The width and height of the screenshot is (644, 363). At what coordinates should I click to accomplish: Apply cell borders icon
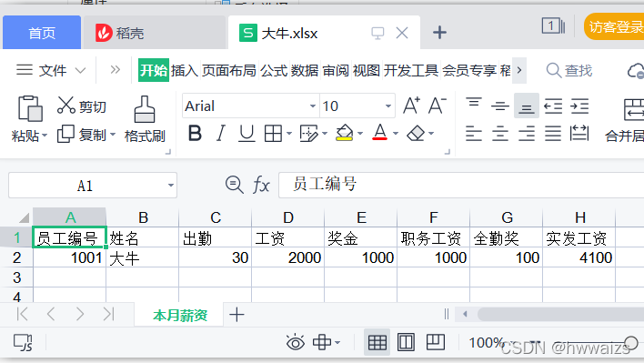point(273,134)
